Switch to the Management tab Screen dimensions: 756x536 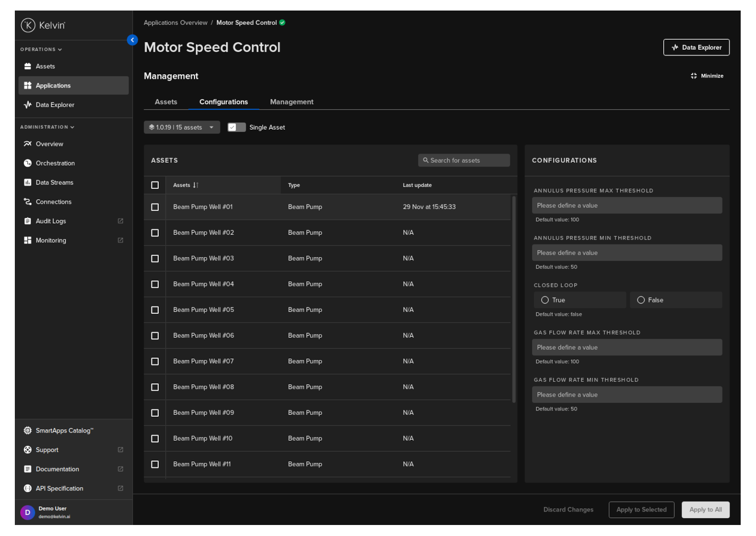291,102
